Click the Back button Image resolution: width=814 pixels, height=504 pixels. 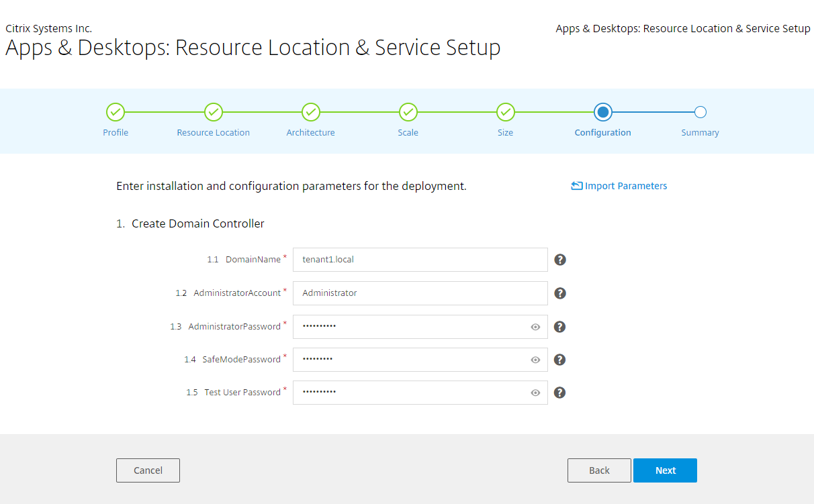pyautogui.click(x=599, y=470)
